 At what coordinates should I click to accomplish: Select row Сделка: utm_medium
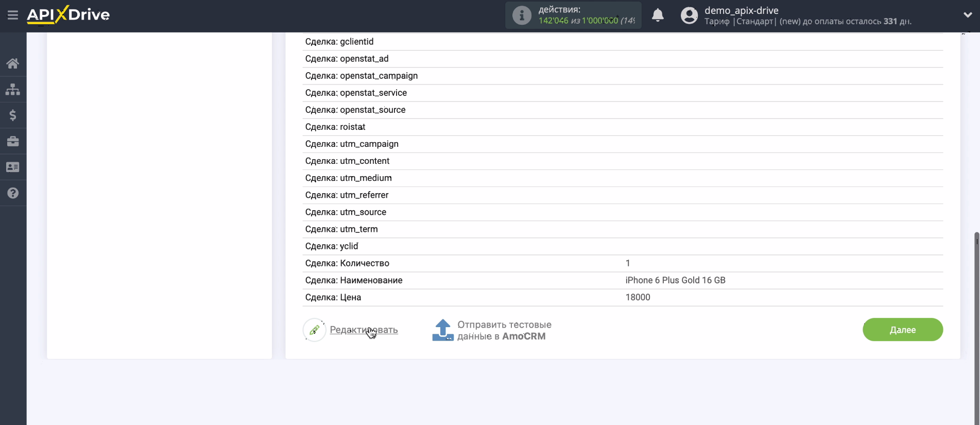(x=623, y=178)
